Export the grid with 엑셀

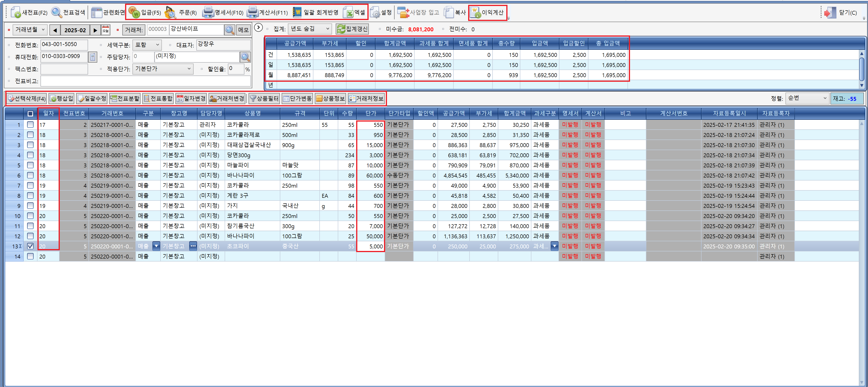[x=354, y=12]
